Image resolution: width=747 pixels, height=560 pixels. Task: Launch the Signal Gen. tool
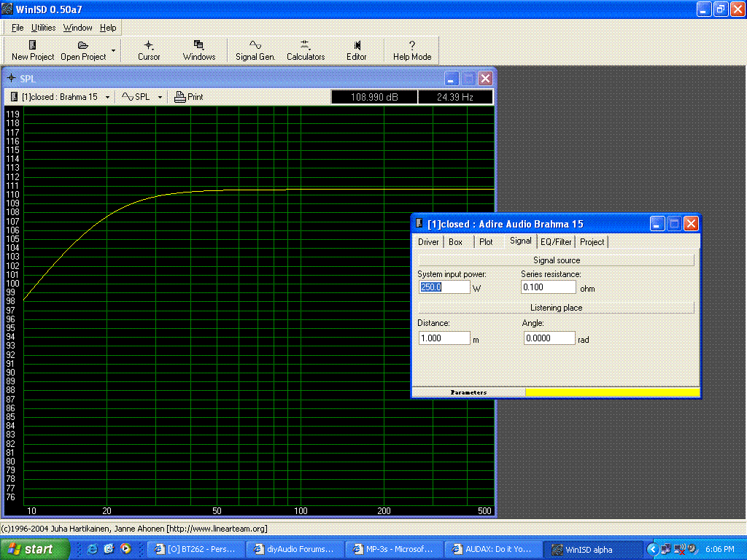255,50
